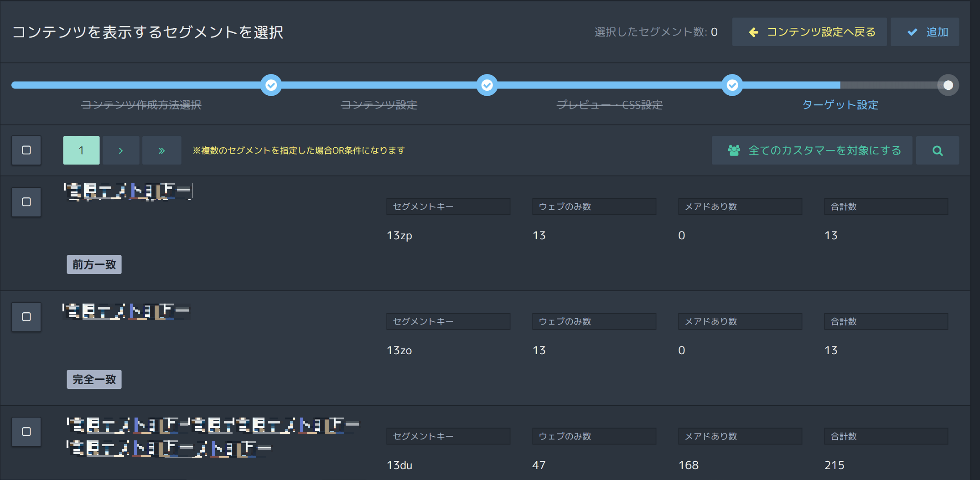
Task: Click the プレビュー・CSS設定 step check circle
Action: coord(732,85)
